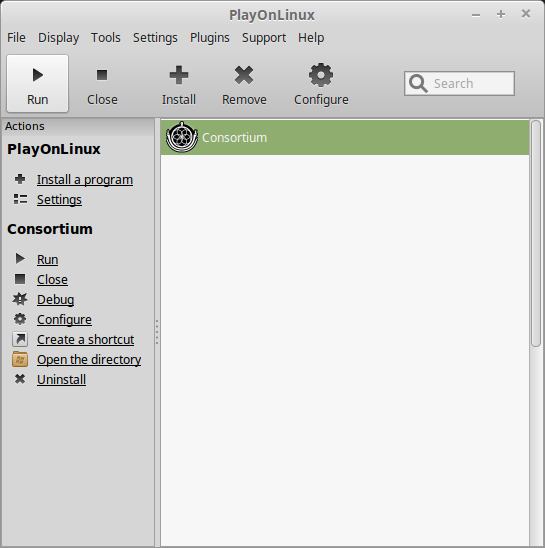The width and height of the screenshot is (545, 548).
Task: Open the Tools menu
Action: pos(106,37)
